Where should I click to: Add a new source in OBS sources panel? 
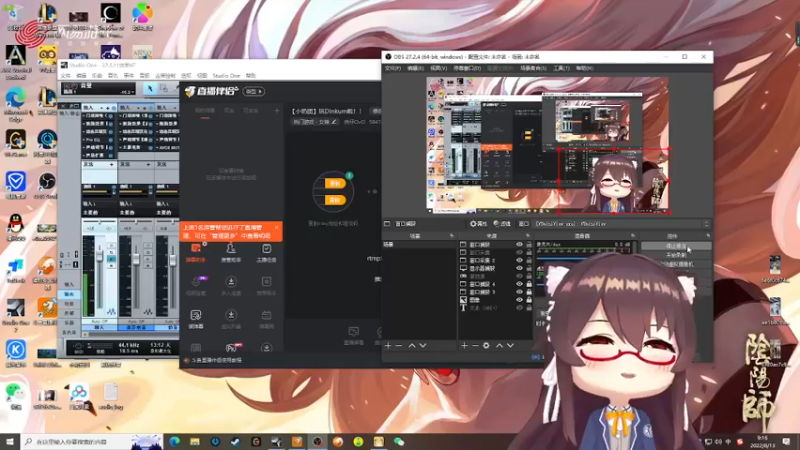click(x=464, y=345)
